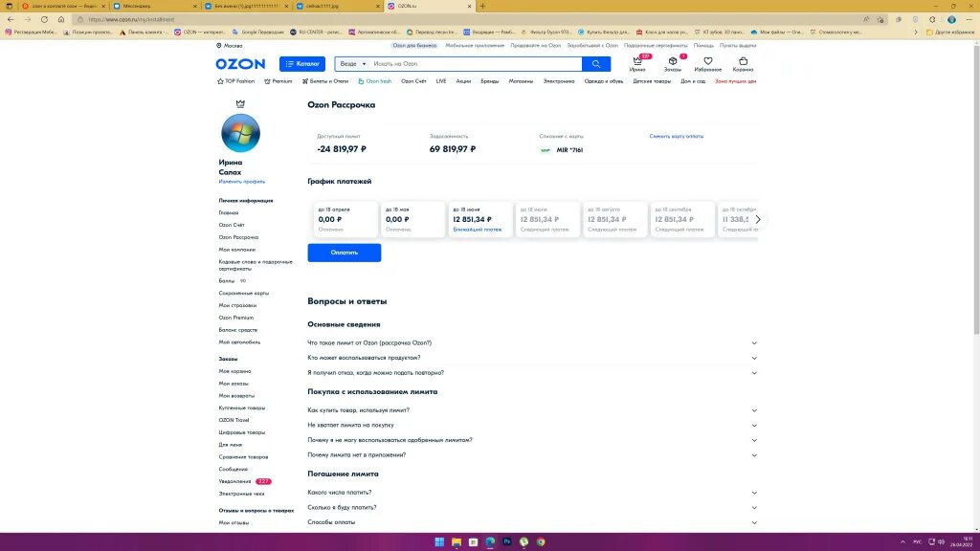Click the crown icon above avatar
Screen dimensions: 980x551
240,103
